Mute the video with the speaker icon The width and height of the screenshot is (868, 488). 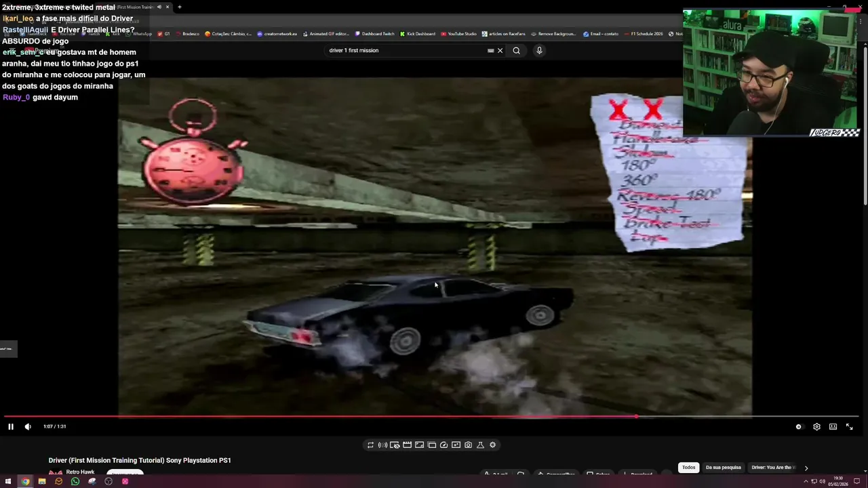28,426
